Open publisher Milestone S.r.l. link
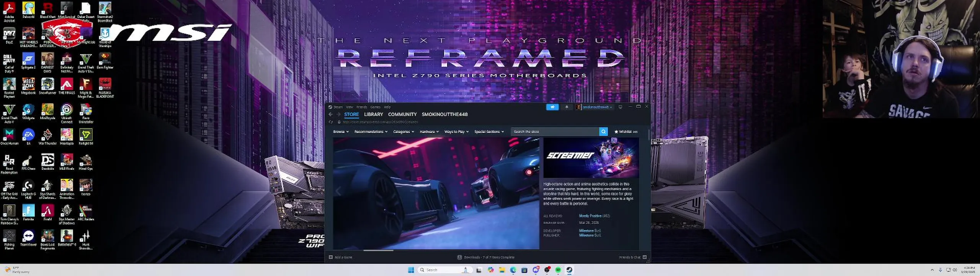 (x=590, y=235)
